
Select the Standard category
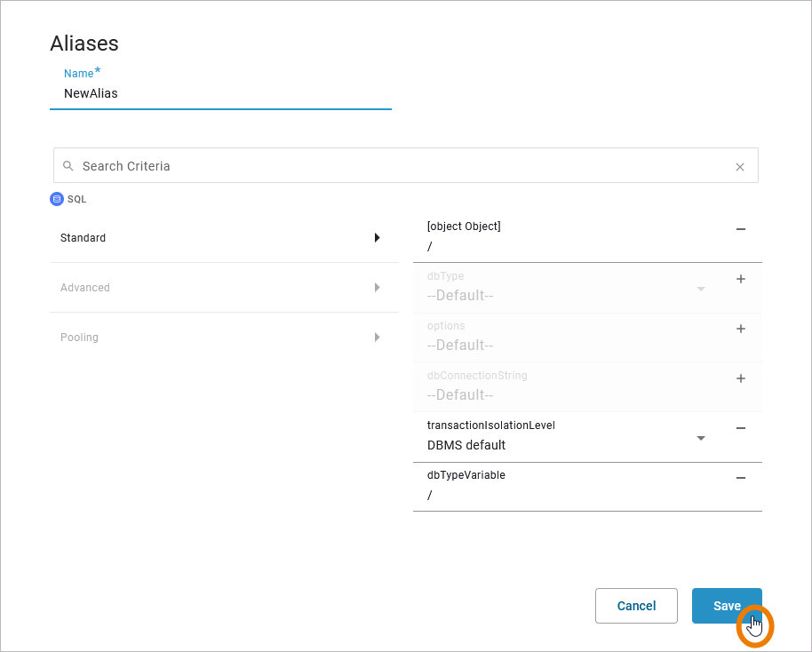pos(84,238)
